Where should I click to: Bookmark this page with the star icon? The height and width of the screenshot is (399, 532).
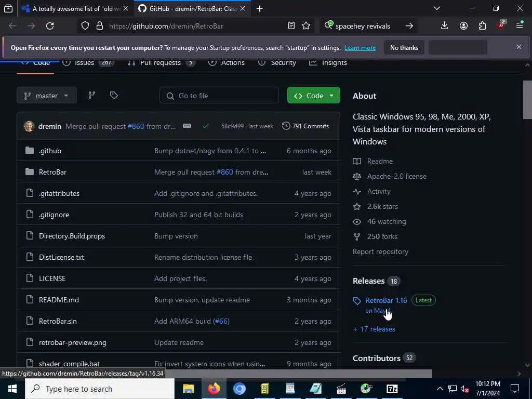pyautogui.click(x=306, y=26)
